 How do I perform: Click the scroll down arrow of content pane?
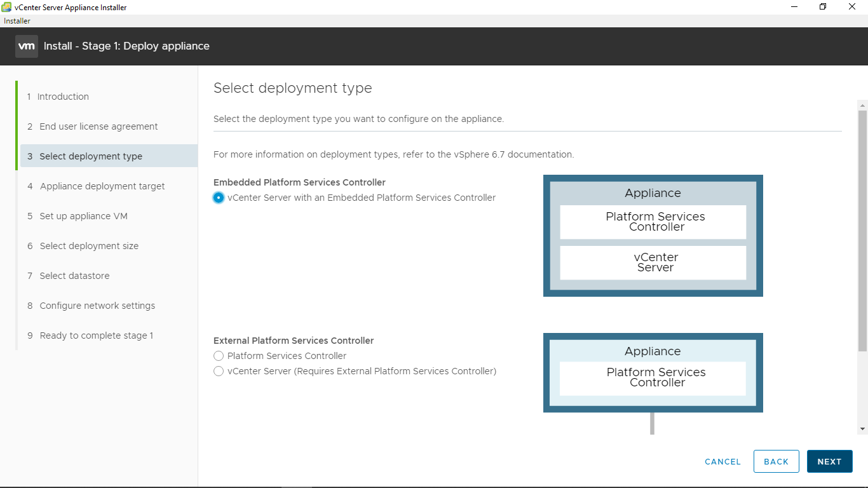[x=862, y=429]
